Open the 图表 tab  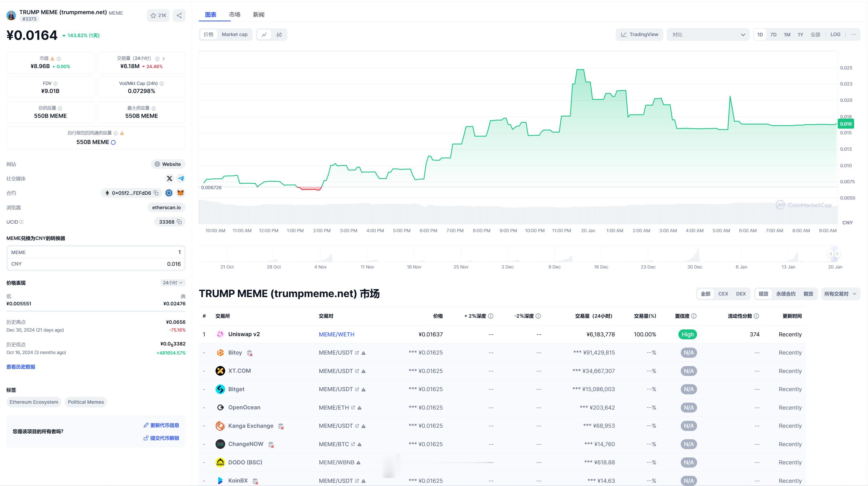tap(211, 15)
